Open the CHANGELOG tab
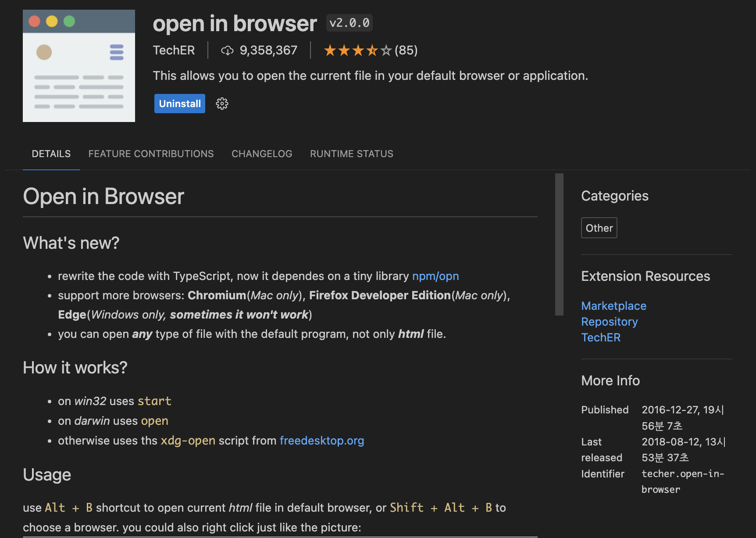 coord(262,154)
